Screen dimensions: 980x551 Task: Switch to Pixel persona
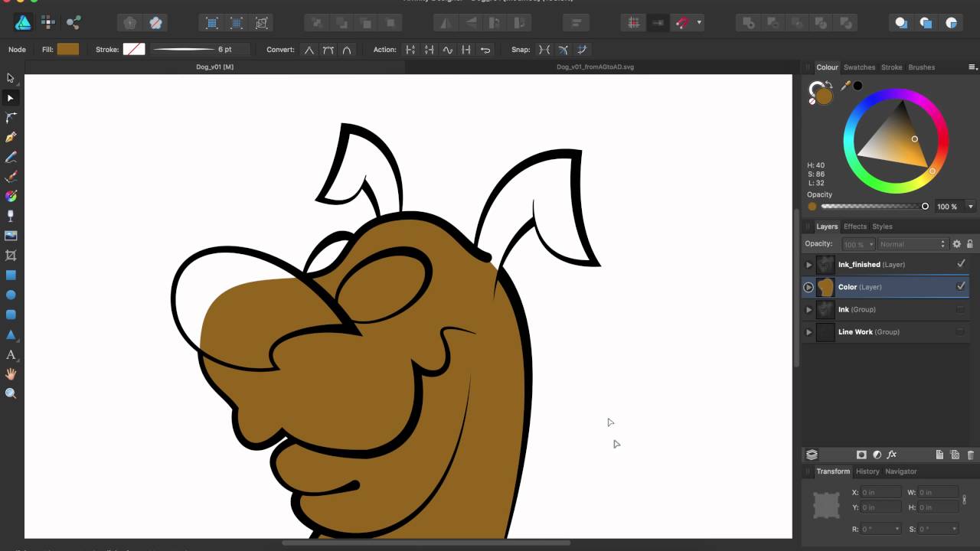pos(48,23)
